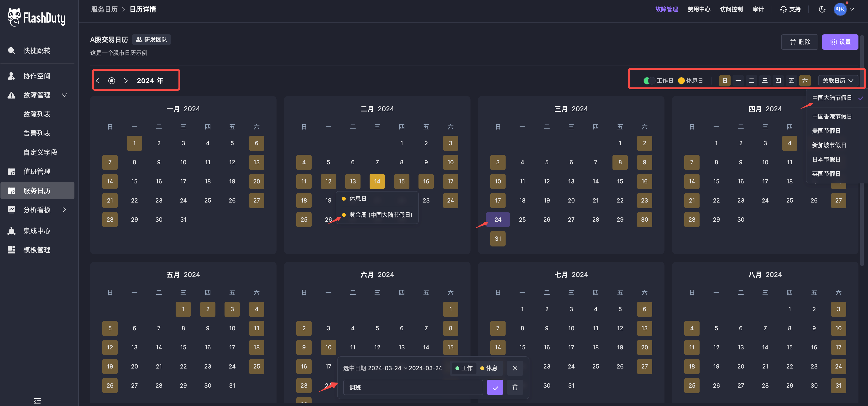The width and height of the screenshot is (868, 406).
Task: Select 新加坡节假日 option
Action: (x=837, y=145)
